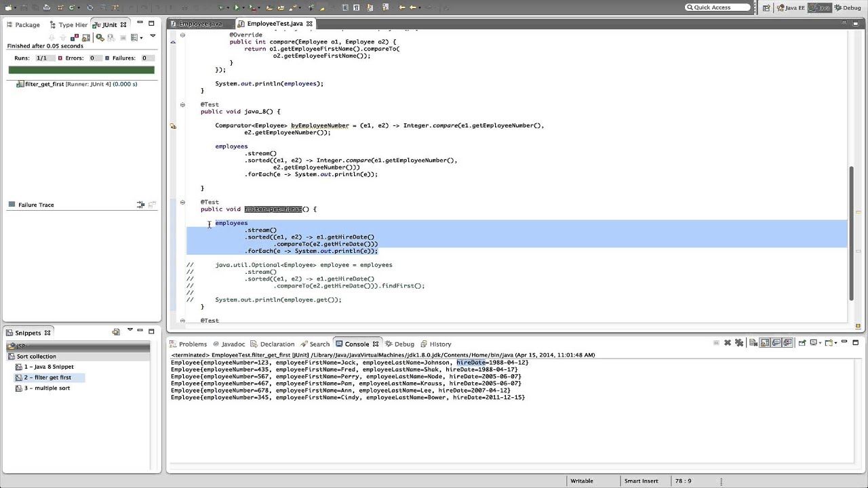Switch to the Problems tab
This screenshot has height=488, width=868.
click(x=188, y=344)
